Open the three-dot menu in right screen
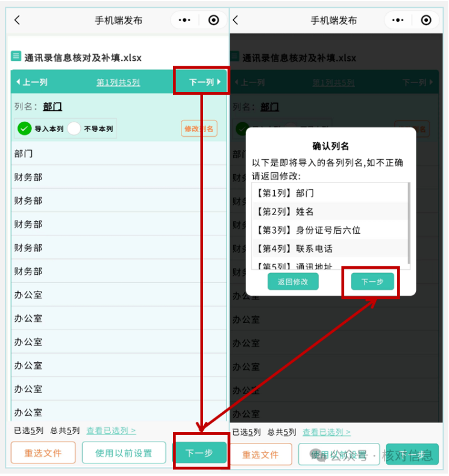The image size is (449, 476). pyautogui.click(x=398, y=20)
